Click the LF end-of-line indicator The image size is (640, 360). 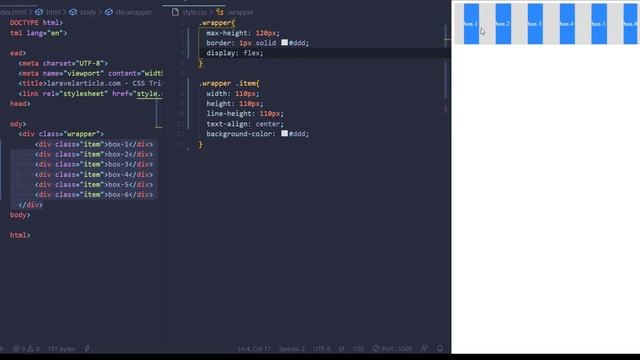341,349
